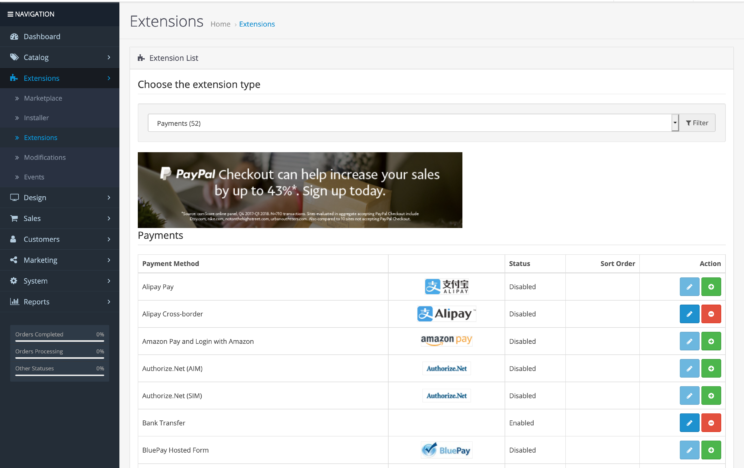
Task: Expand the Design menu chevron
Action: pyautogui.click(x=109, y=197)
